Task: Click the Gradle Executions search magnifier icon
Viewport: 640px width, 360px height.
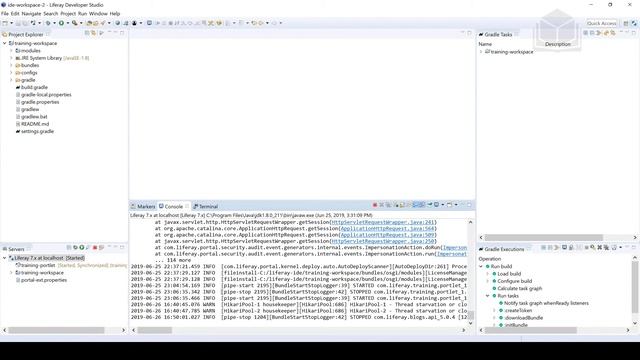Action: (x=593, y=248)
